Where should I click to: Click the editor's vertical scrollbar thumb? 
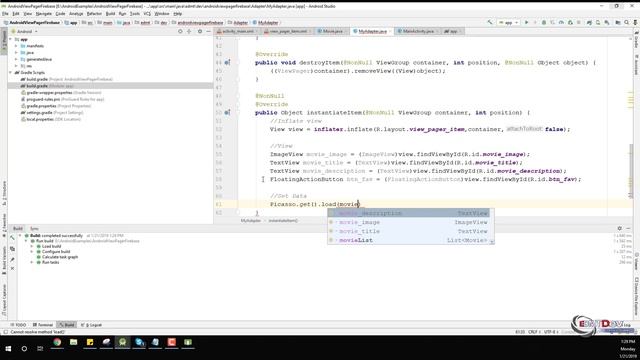pos(631,171)
